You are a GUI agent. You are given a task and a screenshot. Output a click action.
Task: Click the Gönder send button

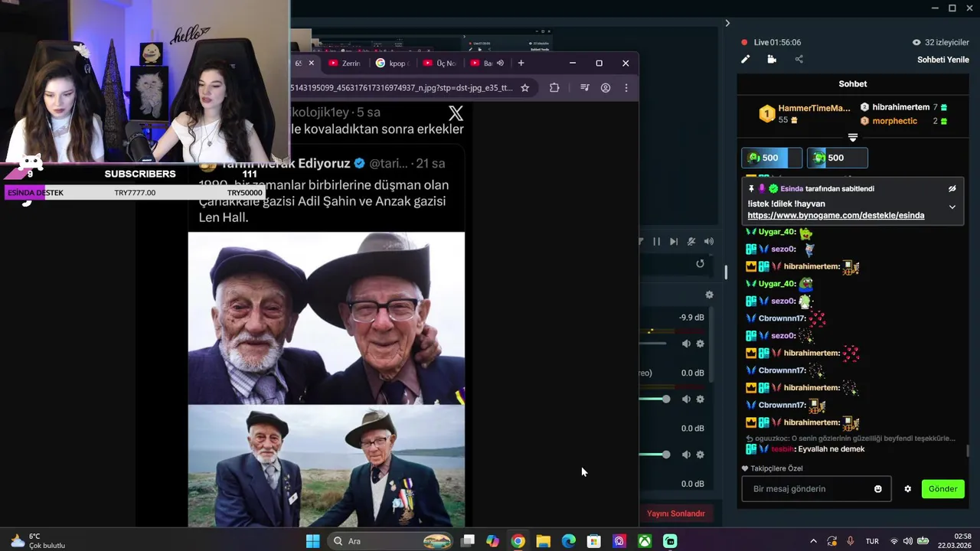click(943, 489)
